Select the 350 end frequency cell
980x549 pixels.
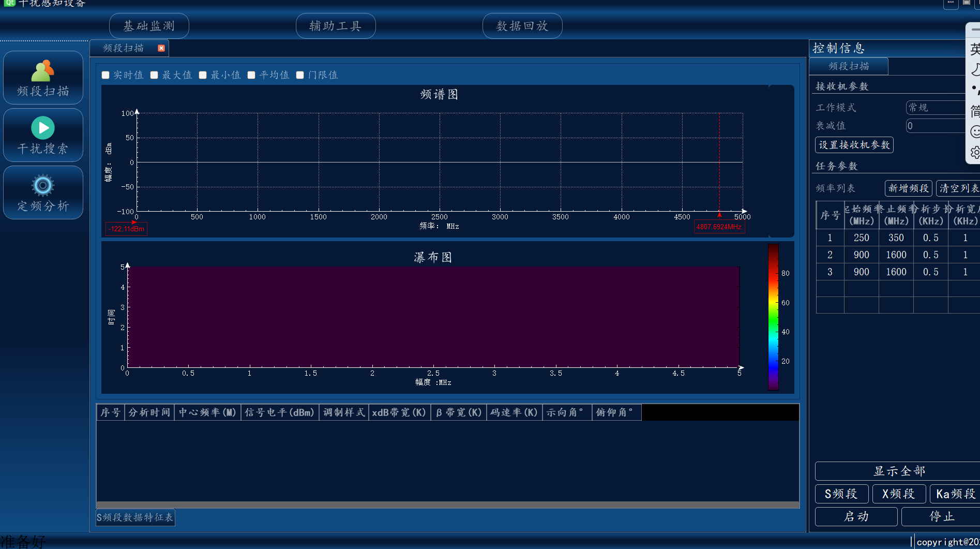896,238
